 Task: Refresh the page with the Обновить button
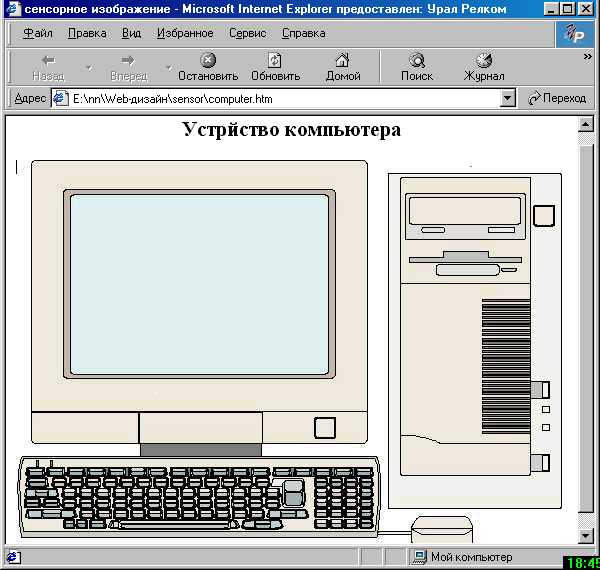click(275, 67)
